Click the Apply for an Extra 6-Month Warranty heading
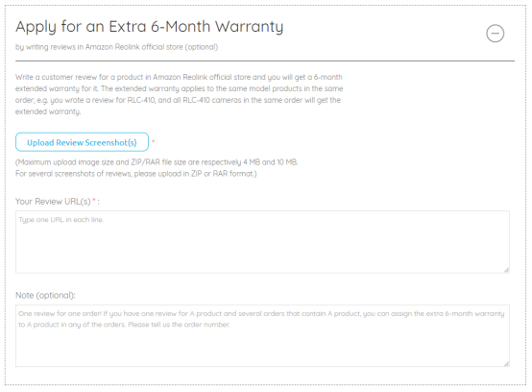This screenshot has height=392, width=532. click(x=149, y=27)
